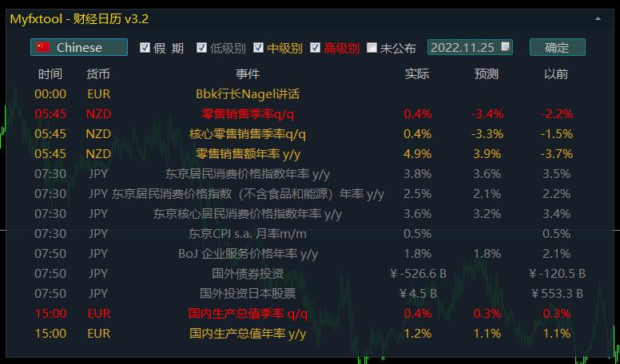Click the 事件 column header
This screenshot has width=620, height=364.
248,74
